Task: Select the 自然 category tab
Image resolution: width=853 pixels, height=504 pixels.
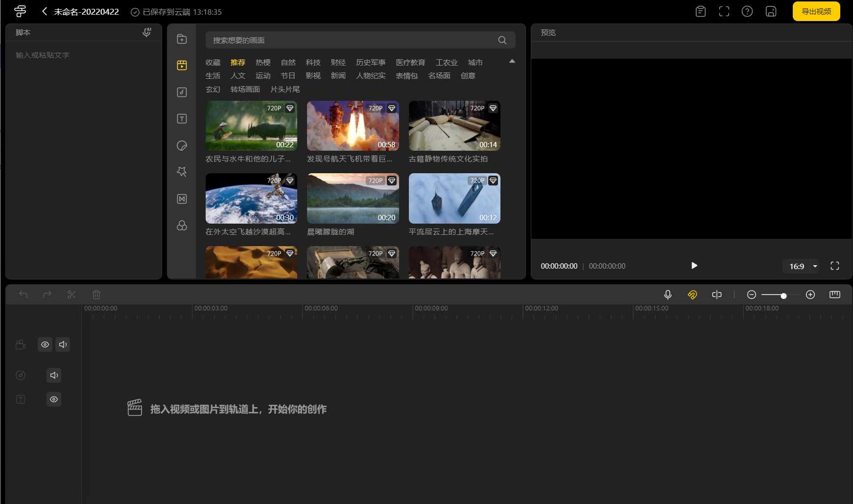Action: (288, 62)
